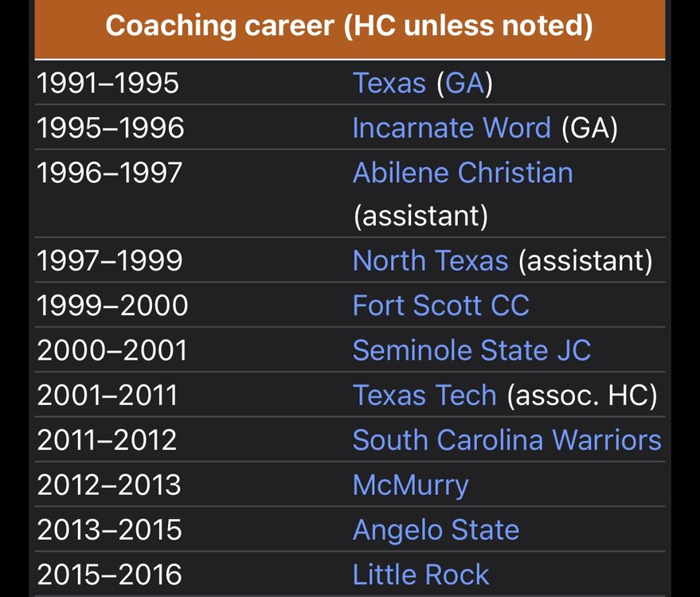Click the GA link beside Texas
This screenshot has height=597, width=700.
(465, 84)
